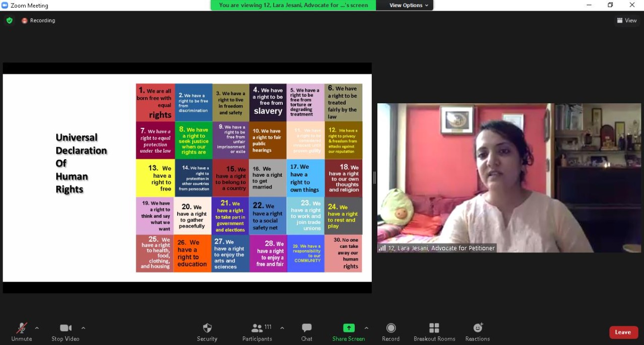Select Lara Jesani's video thumbnail

coord(509,178)
